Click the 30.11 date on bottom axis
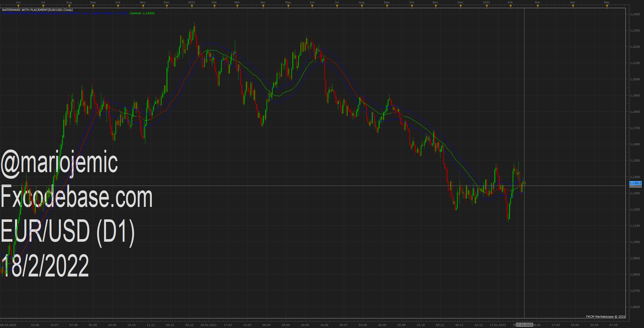 point(459,325)
